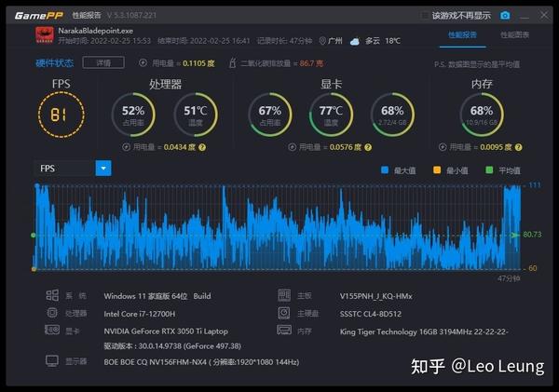
Task: Click the green arrow at 80.73 line
Action: click(515, 235)
